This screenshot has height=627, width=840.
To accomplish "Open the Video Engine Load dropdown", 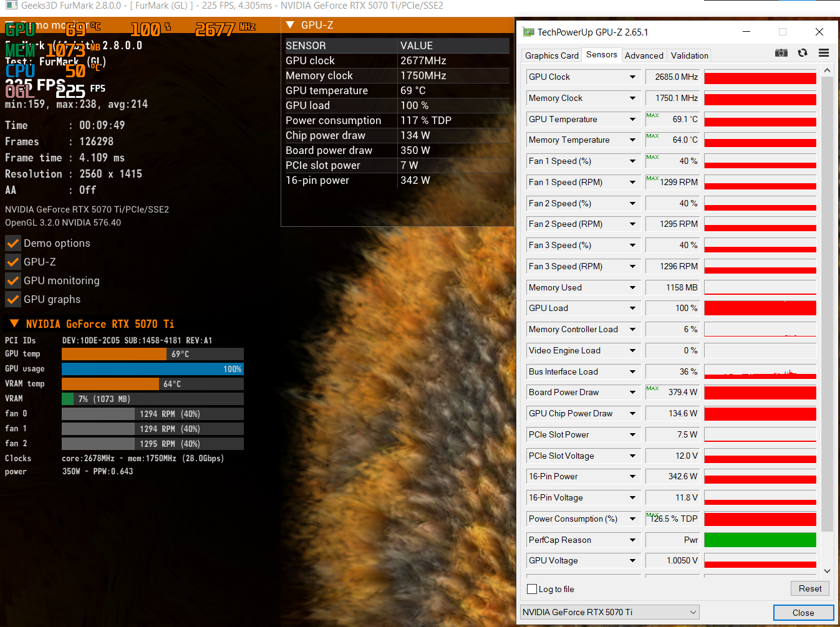I will pyautogui.click(x=632, y=350).
